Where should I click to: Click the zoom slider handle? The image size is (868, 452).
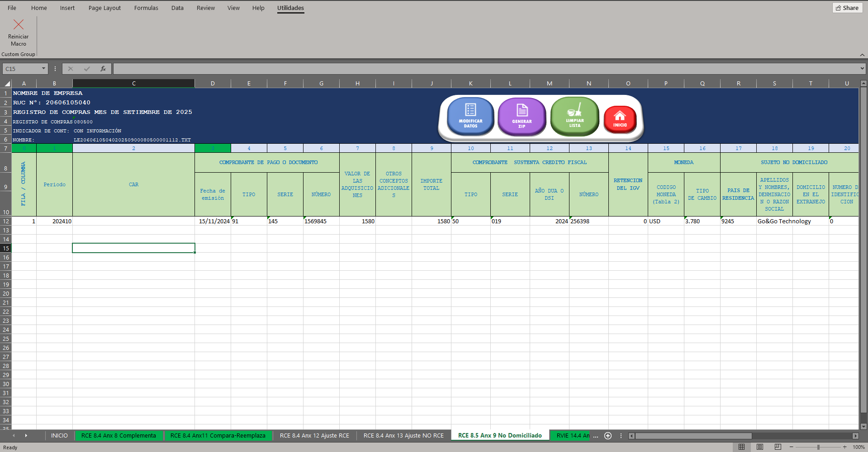pyautogui.click(x=818, y=447)
